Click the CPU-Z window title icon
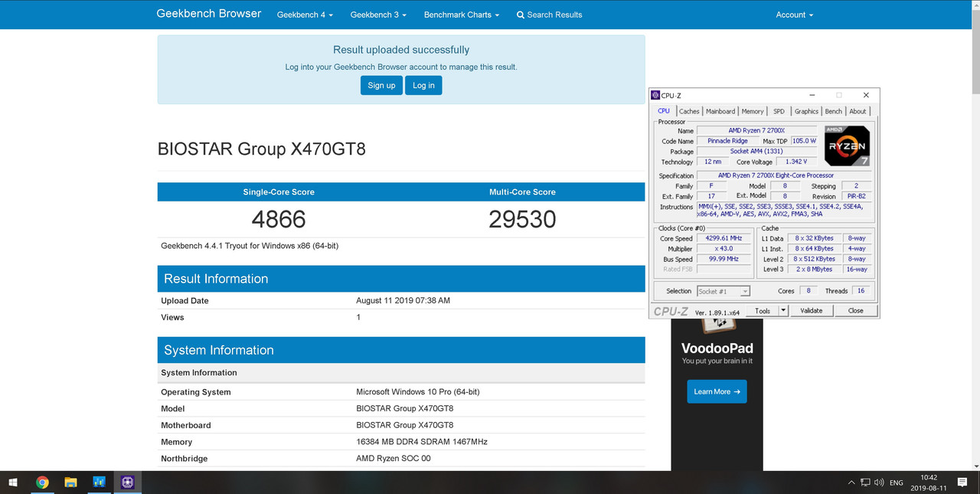Image resolution: width=980 pixels, height=494 pixels. [655, 95]
